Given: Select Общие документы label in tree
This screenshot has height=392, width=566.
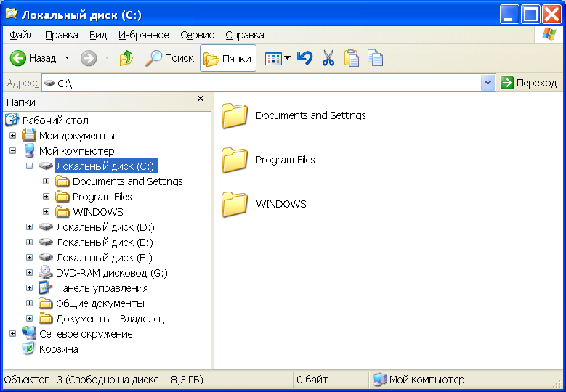Looking at the screenshot, I should (x=100, y=303).
